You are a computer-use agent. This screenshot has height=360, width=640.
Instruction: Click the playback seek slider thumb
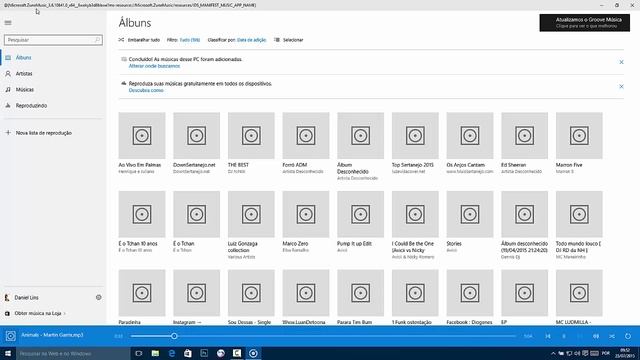tap(174, 336)
